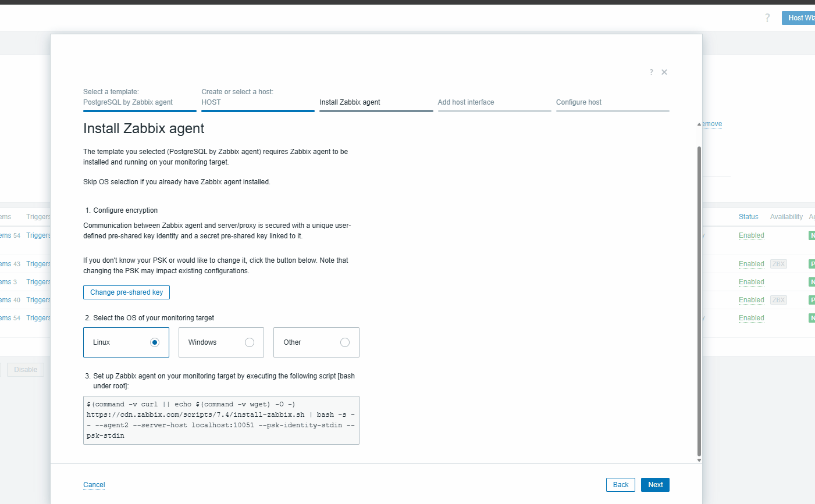Open the Triggers link in the Items 40 row
The image size is (815, 504).
pos(38,300)
